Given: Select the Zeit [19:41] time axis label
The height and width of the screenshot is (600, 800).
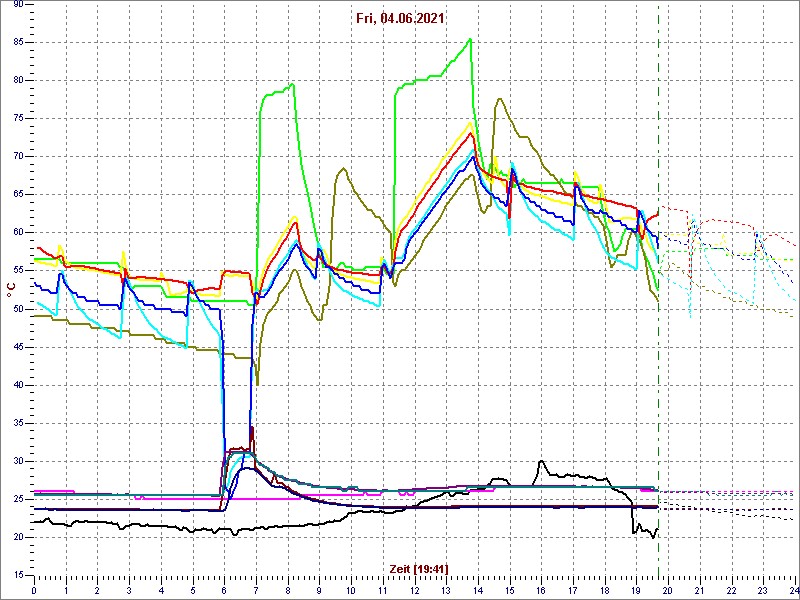Looking at the screenshot, I should click(x=419, y=569).
